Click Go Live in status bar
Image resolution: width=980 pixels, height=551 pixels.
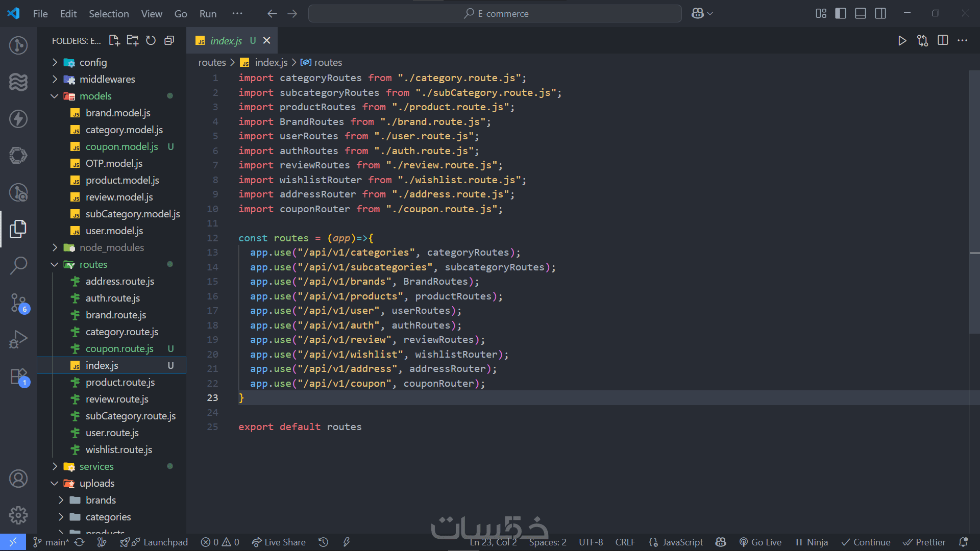tap(761, 542)
